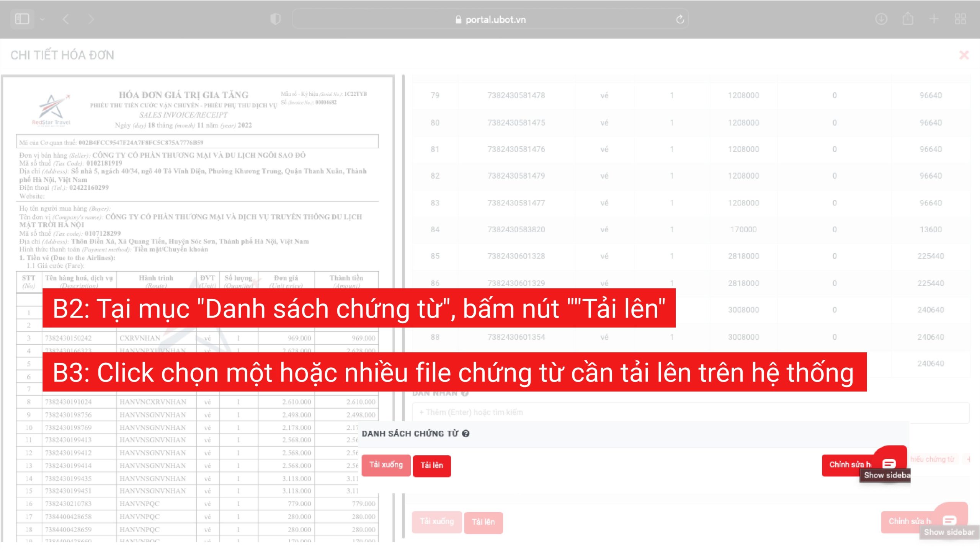Show the tab overview grid icon
The width and height of the screenshot is (980, 551).
960,19
